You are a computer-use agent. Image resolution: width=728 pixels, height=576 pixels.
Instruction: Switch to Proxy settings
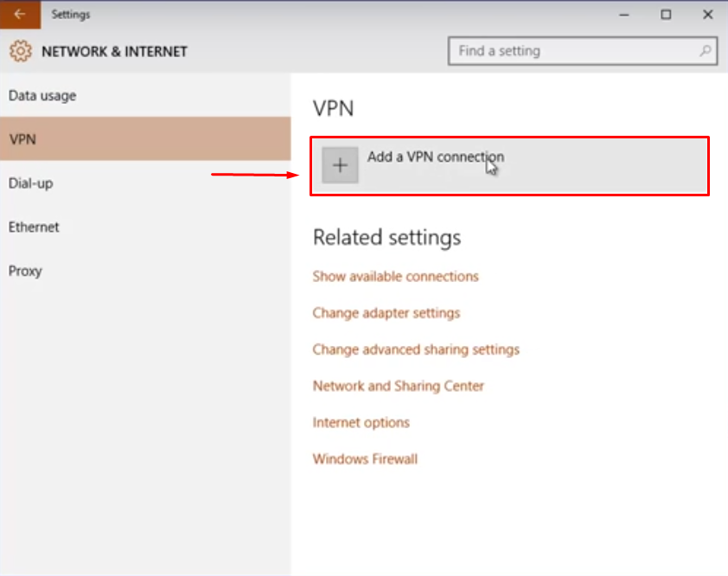pyautogui.click(x=145, y=271)
